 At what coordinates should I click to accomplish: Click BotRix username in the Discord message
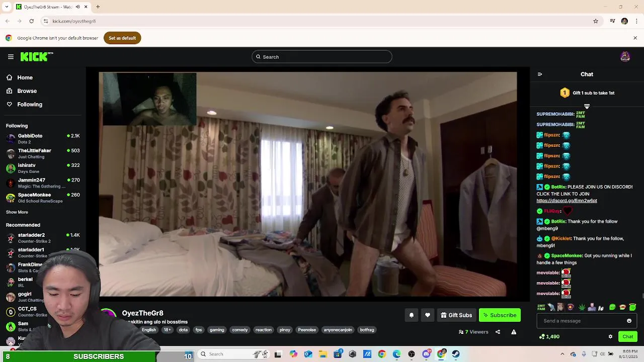click(x=558, y=187)
